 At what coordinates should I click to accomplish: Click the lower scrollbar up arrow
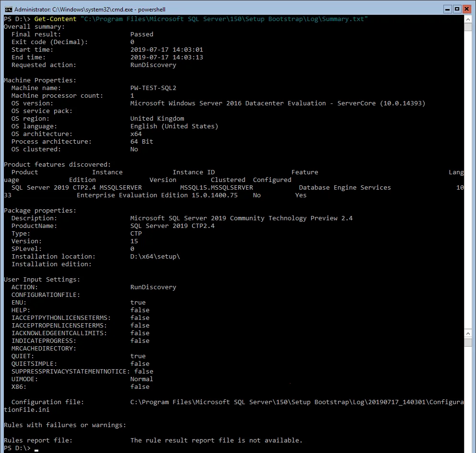(x=468, y=334)
